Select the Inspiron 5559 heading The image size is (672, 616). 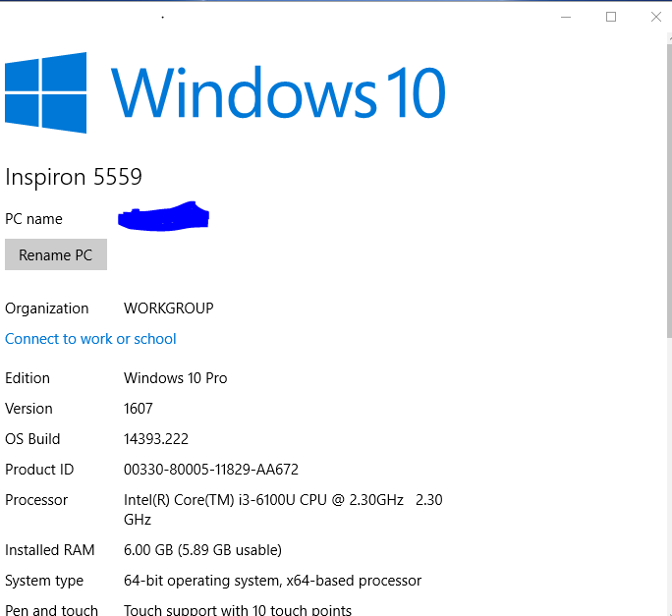tap(74, 177)
